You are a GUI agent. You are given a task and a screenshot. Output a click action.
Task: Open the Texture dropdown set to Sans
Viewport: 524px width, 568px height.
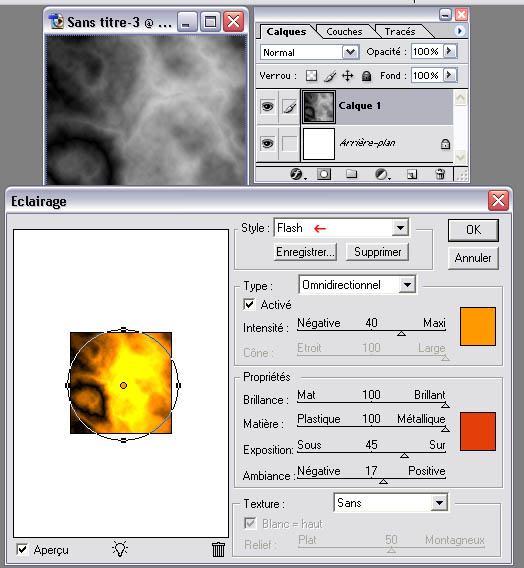pyautogui.click(x=390, y=502)
